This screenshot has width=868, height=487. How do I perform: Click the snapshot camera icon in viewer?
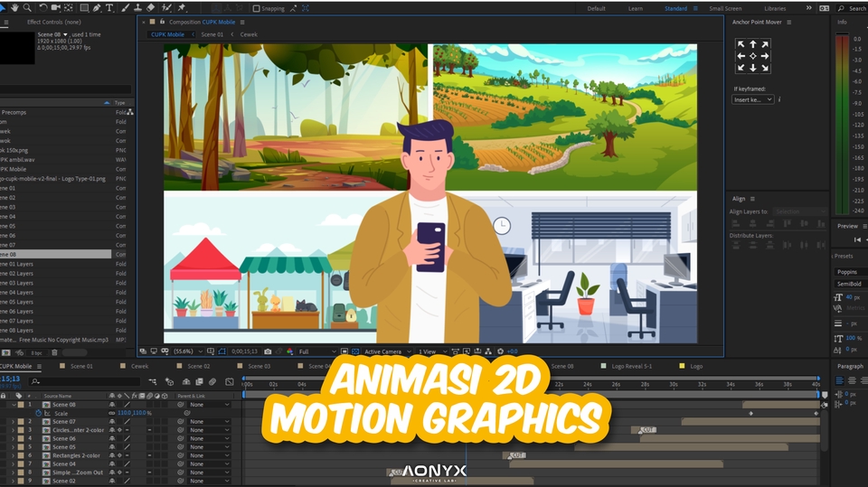click(267, 351)
